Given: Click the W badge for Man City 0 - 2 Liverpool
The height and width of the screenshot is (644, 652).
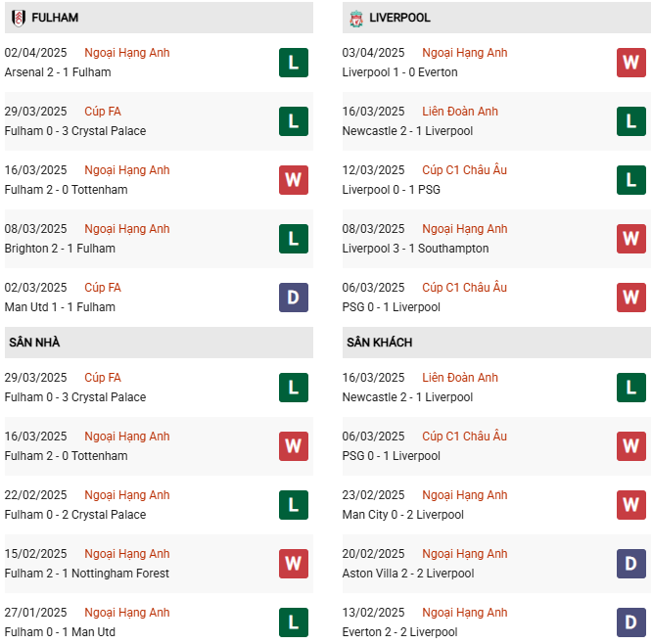Looking at the screenshot, I should [x=631, y=505].
